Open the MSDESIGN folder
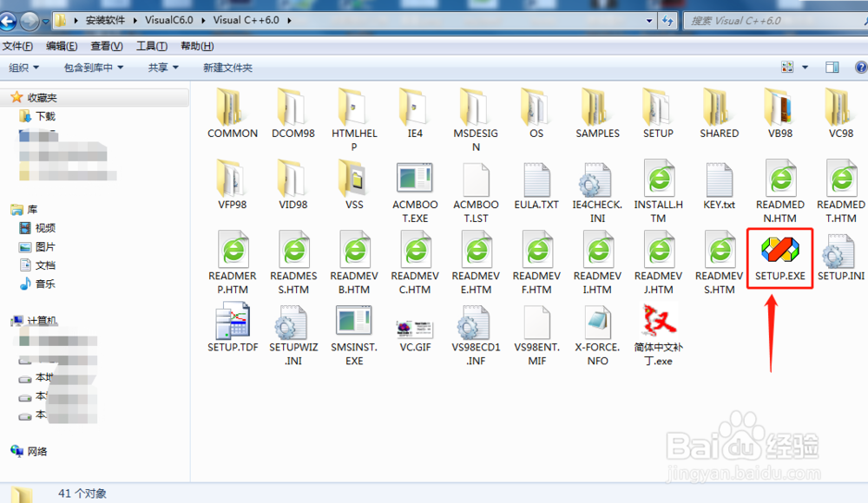Viewport: 868px width, 503px height. coord(476,120)
